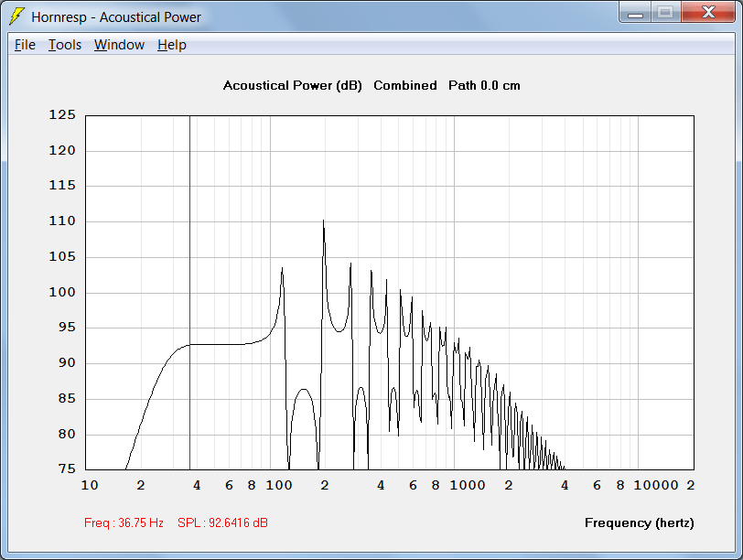Click the 'Acoustical Power (dB)' chart title
Screen dimensions: 743x560
click(293, 85)
